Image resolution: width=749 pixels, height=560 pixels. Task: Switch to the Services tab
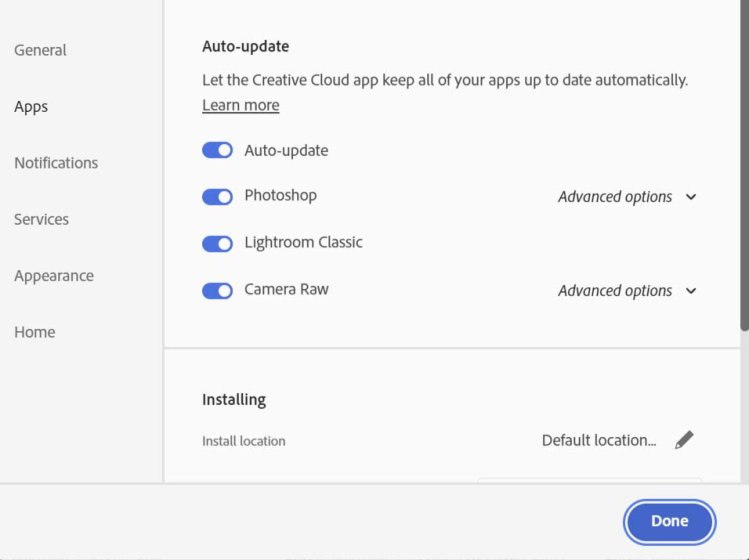(x=41, y=219)
